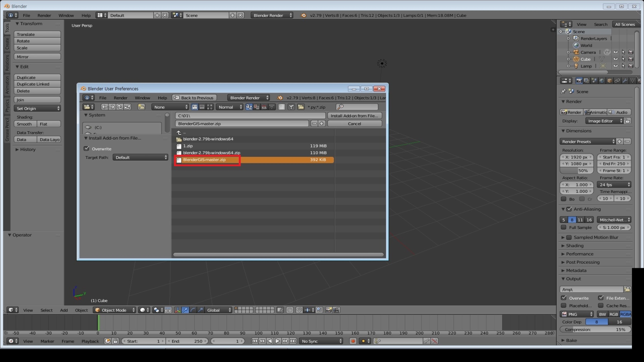Open World properties tab
Viewport: 644px width, 362px height.
point(602,81)
